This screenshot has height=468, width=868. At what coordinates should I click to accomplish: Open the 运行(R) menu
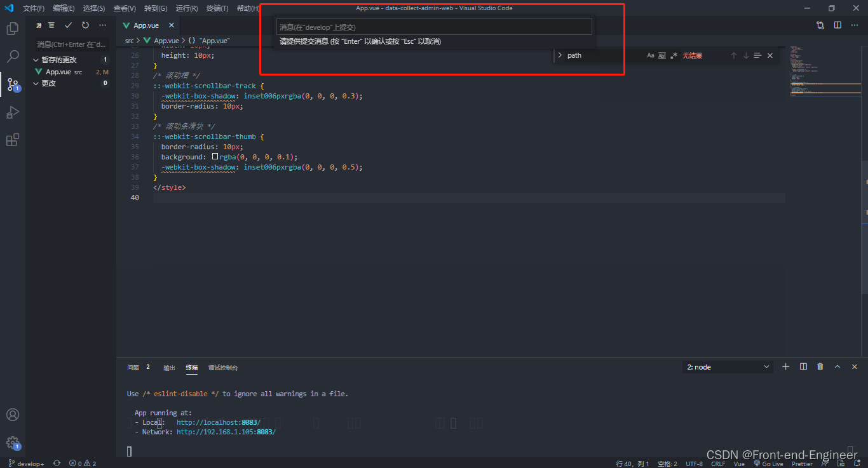pos(187,8)
